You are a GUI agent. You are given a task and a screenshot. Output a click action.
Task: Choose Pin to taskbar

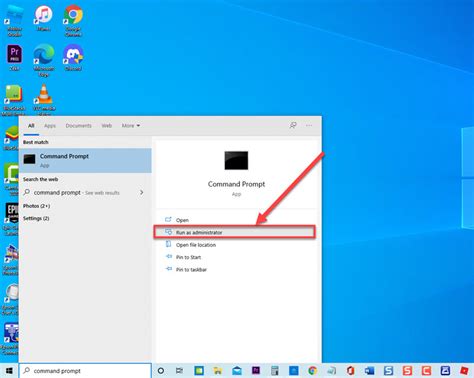coord(191,269)
